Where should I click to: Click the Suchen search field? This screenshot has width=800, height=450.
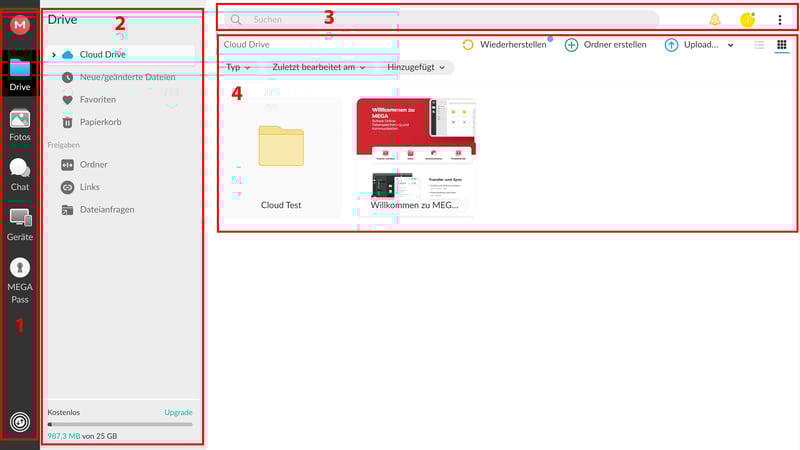[x=441, y=20]
